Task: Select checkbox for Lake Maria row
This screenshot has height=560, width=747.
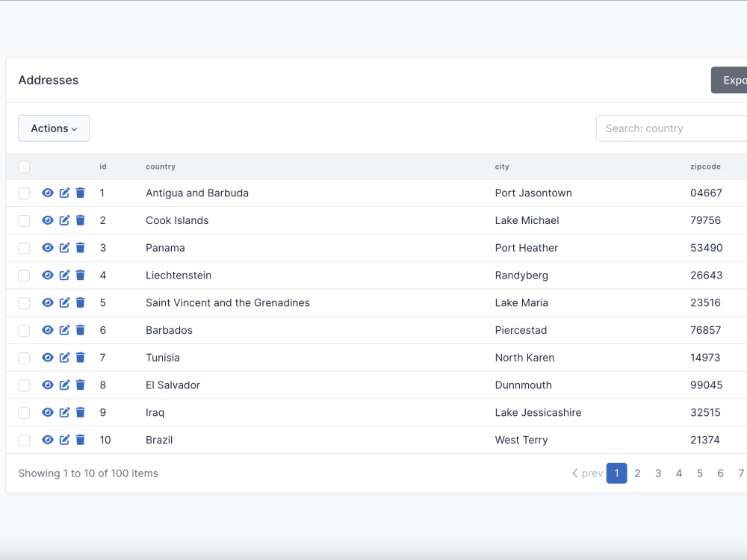Action: (x=24, y=303)
